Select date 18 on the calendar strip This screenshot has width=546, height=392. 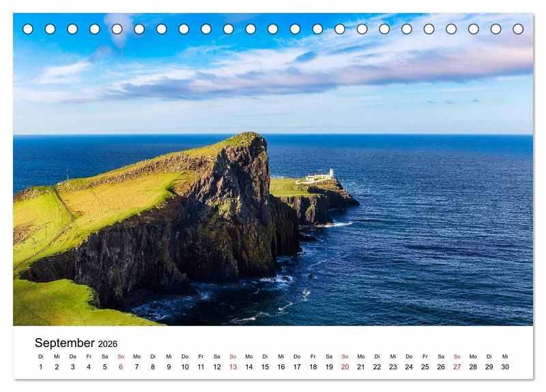click(313, 367)
